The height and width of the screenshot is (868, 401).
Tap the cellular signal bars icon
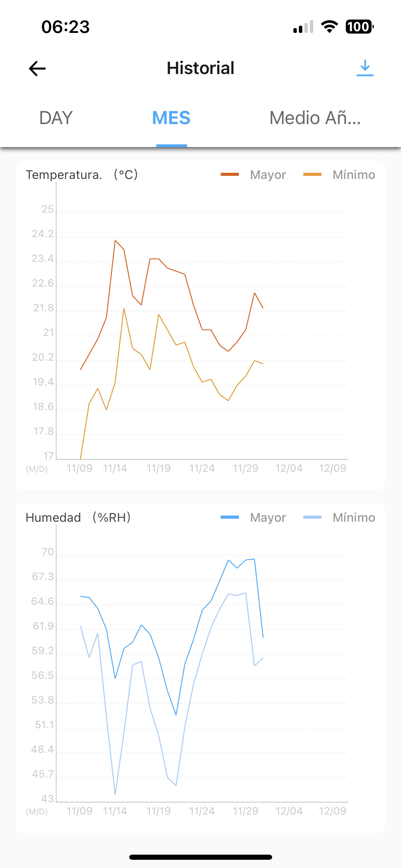(303, 27)
